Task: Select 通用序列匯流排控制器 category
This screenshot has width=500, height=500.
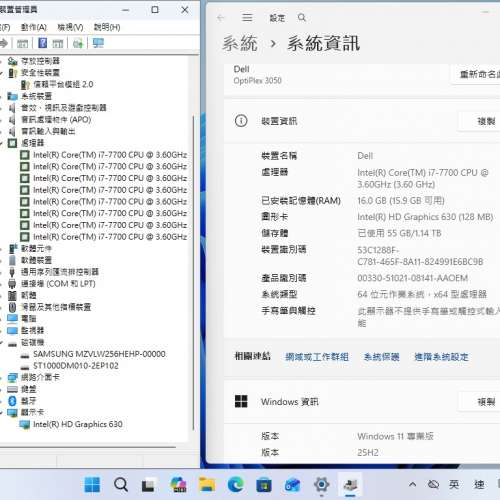Action: click(60, 272)
